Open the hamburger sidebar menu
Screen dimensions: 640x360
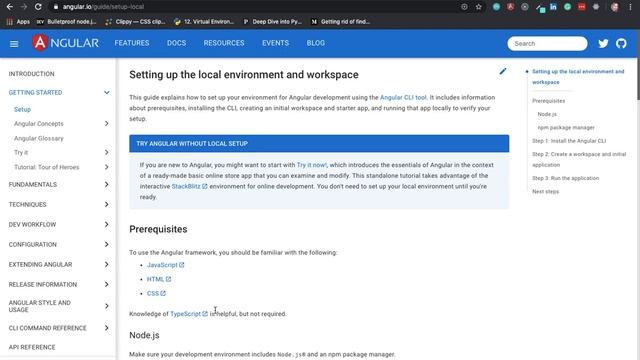coord(14,44)
